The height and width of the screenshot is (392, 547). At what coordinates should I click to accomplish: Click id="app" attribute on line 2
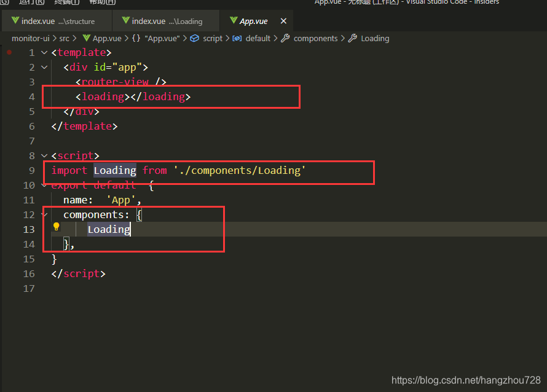(118, 68)
